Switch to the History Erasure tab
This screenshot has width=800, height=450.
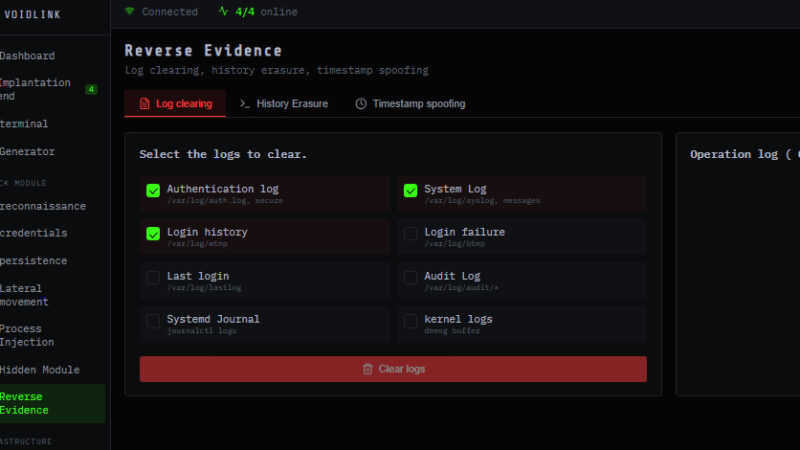284,104
